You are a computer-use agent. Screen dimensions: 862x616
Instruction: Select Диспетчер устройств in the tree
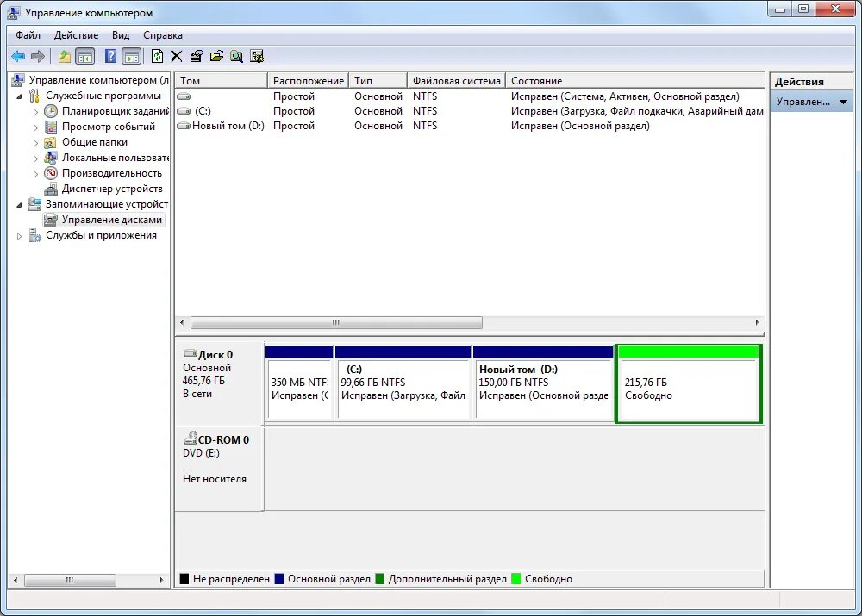(111, 189)
